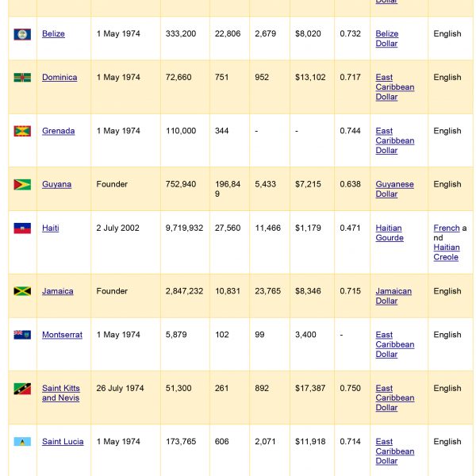Open the Jamaican Dollar link
476x476 pixels.
coord(393,296)
